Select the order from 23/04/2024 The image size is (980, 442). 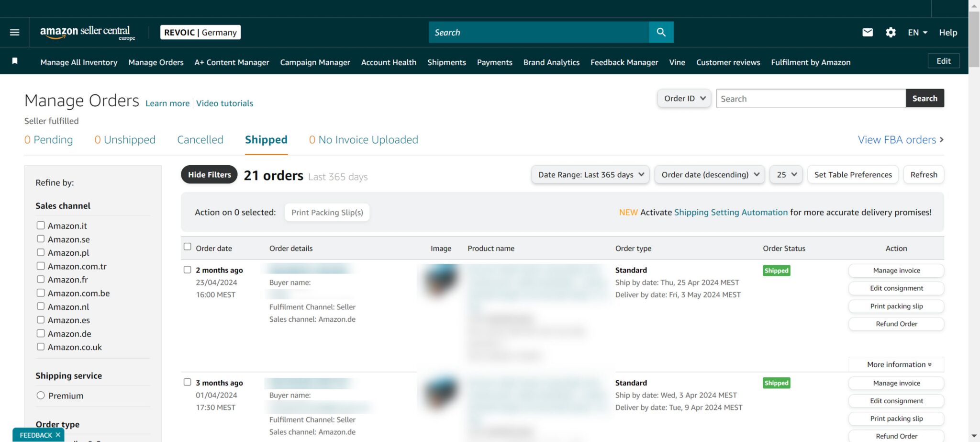tap(188, 270)
